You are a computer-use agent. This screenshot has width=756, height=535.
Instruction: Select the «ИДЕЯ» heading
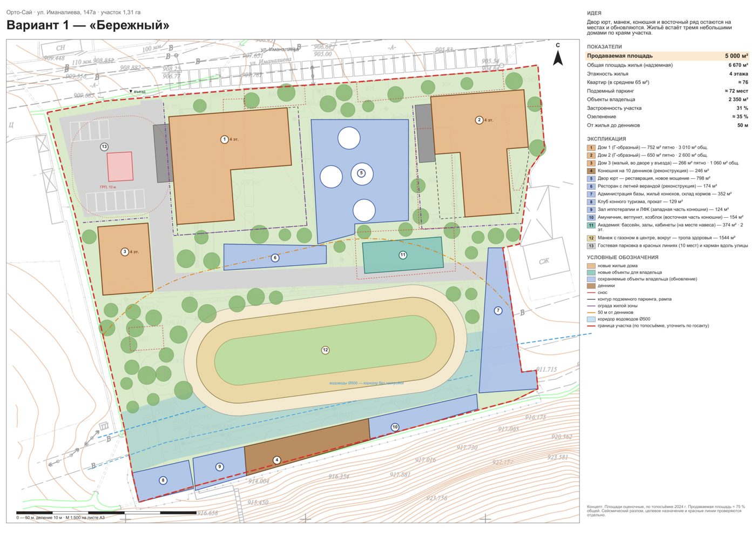pyautogui.click(x=594, y=13)
